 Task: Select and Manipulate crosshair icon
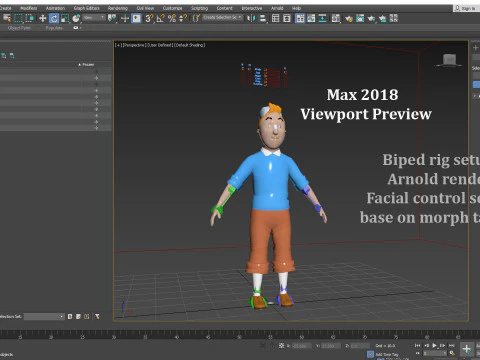coord(125,18)
